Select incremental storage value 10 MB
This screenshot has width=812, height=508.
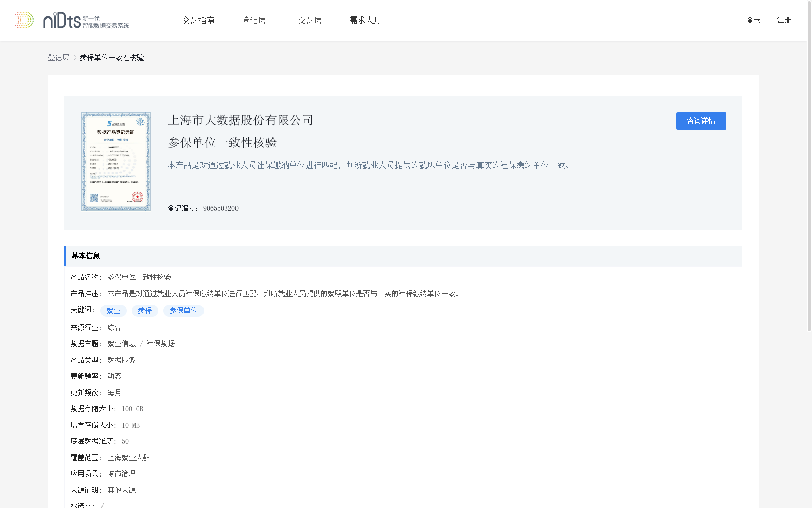click(130, 425)
